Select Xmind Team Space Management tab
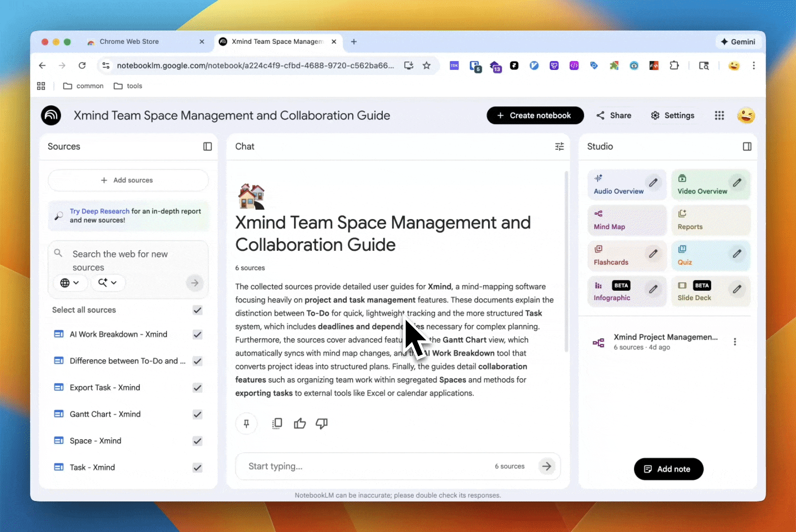The width and height of the screenshot is (796, 532). [277, 42]
